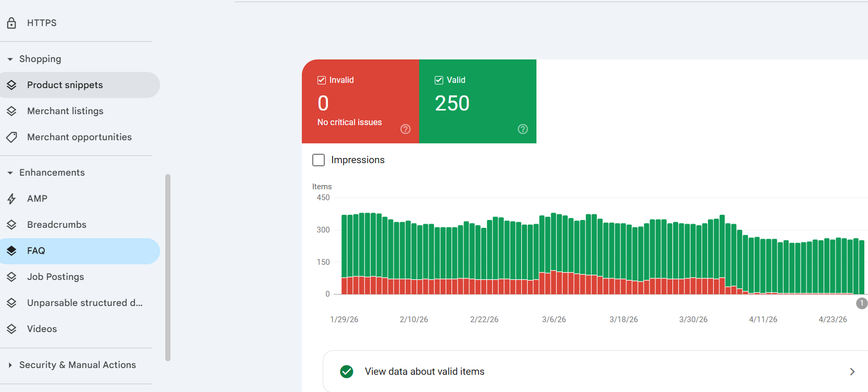Uncheck the Valid checkbox
The height and width of the screenshot is (392, 868).
point(439,80)
